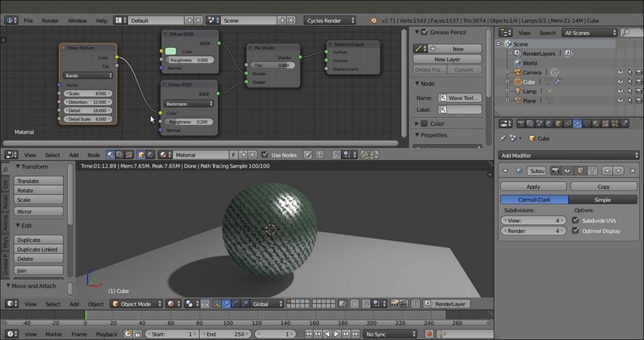644x340 pixels.
Task: Open the Cycles Render engine dropdown
Action: point(330,21)
